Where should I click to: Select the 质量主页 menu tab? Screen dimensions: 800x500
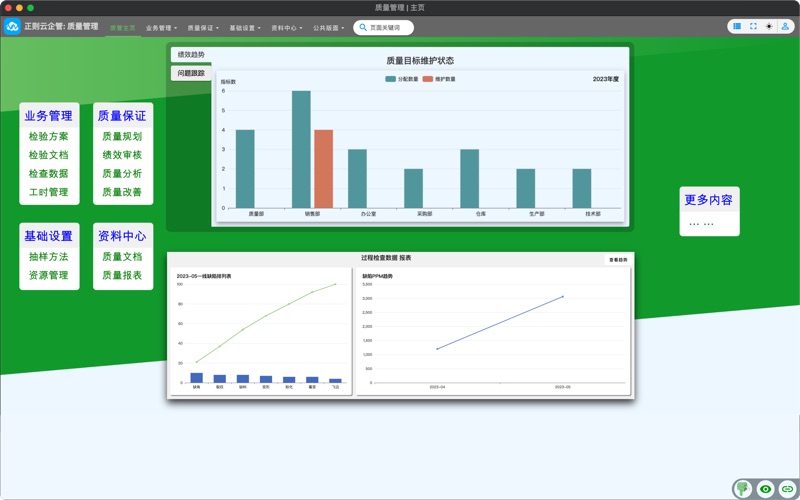[x=122, y=28]
